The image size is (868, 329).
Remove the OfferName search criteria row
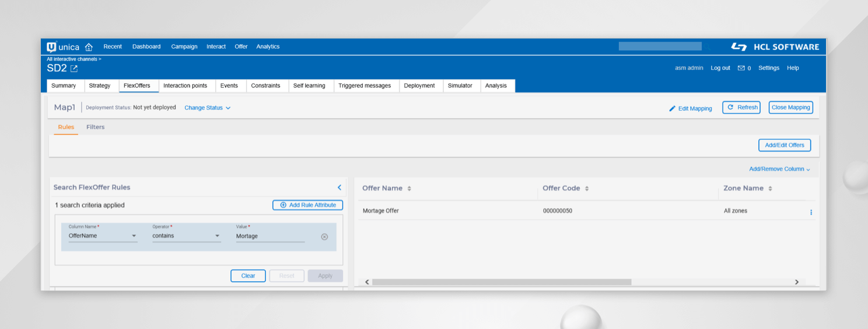[x=324, y=236]
